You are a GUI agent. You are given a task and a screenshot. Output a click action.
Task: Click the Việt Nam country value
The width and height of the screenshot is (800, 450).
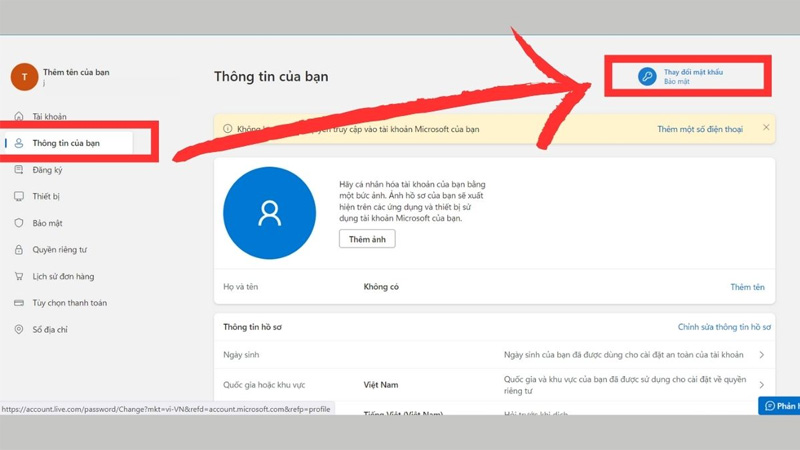click(x=381, y=385)
